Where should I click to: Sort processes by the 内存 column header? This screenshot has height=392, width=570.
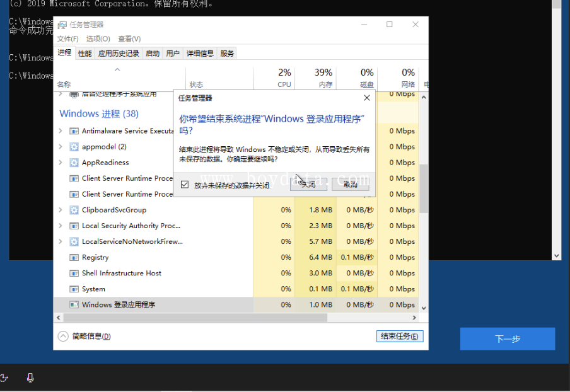coord(316,79)
